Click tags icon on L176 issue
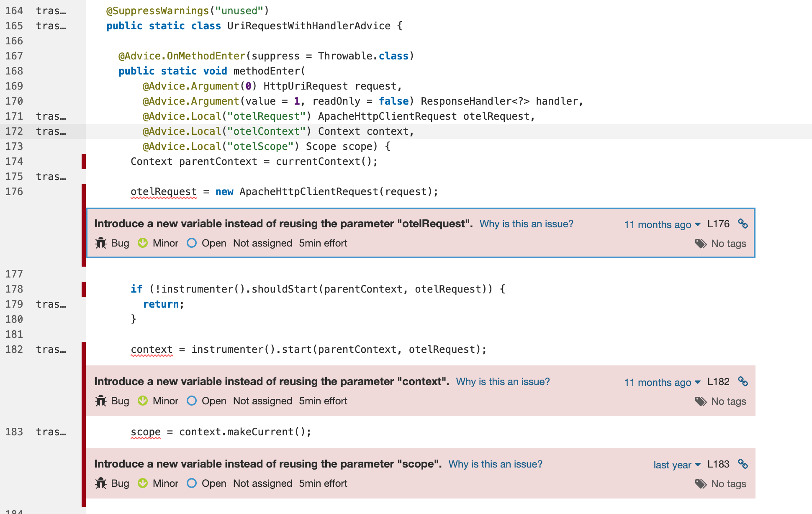Viewport: 812px width, 514px height. pyautogui.click(x=701, y=244)
